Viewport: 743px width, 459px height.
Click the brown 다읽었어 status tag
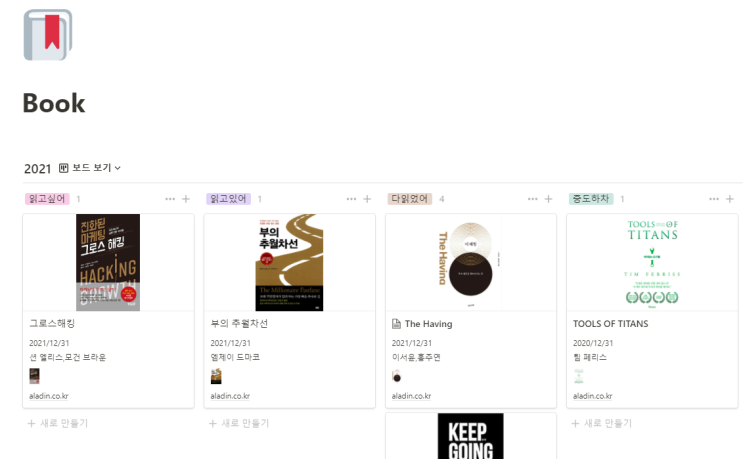[x=410, y=199]
